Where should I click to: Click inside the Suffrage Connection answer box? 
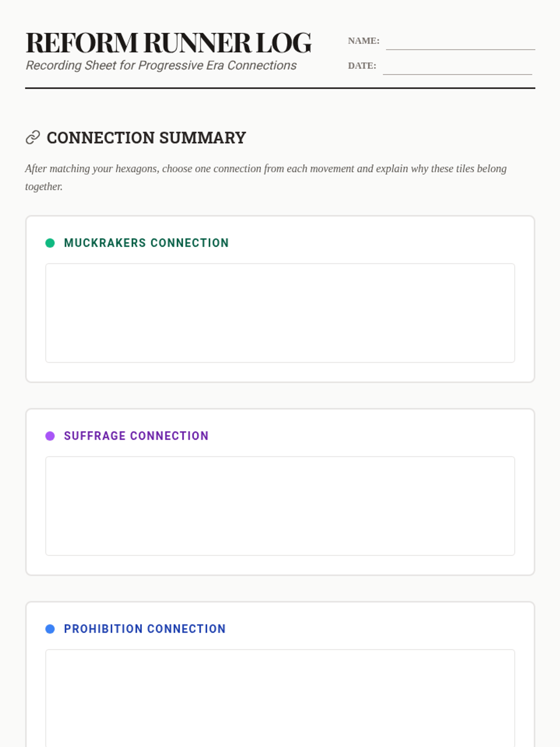click(280, 506)
